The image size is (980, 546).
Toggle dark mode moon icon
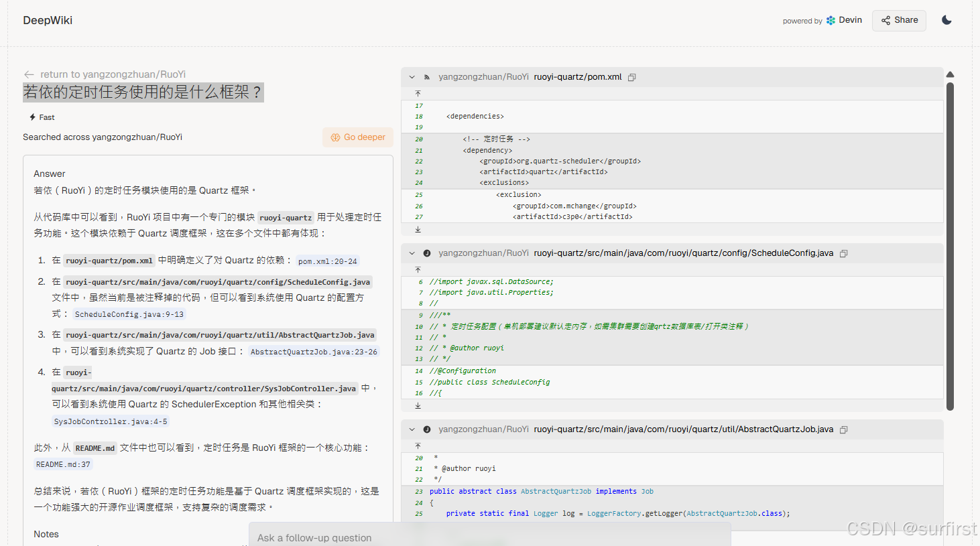tap(946, 20)
